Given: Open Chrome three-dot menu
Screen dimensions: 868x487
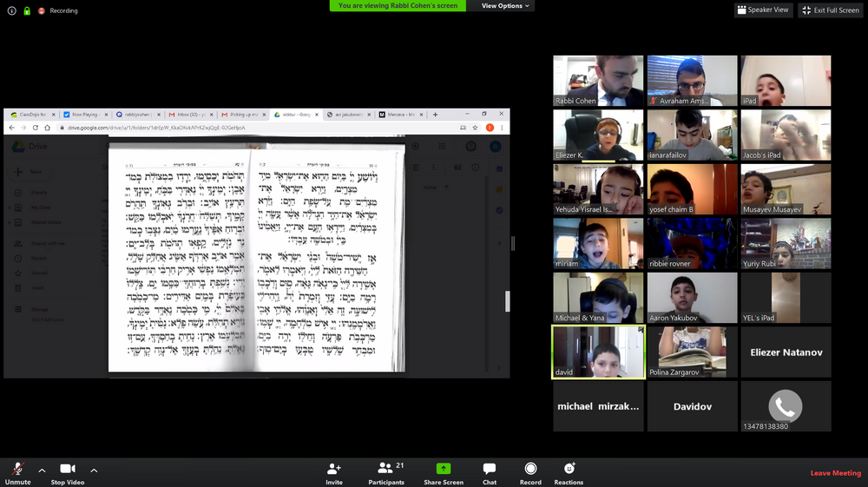Looking at the screenshot, I should coord(502,128).
